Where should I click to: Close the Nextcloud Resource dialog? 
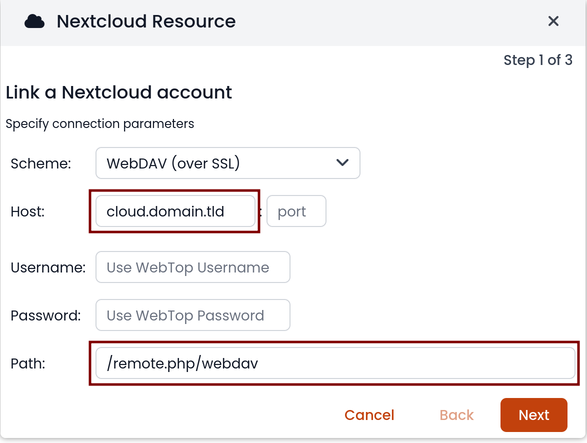tap(553, 21)
